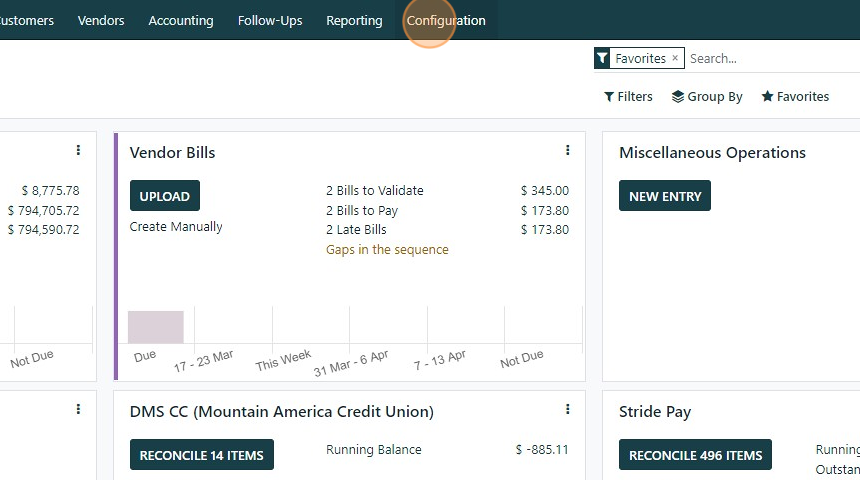Click the Gaps in the sequence warning

[387, 250]
